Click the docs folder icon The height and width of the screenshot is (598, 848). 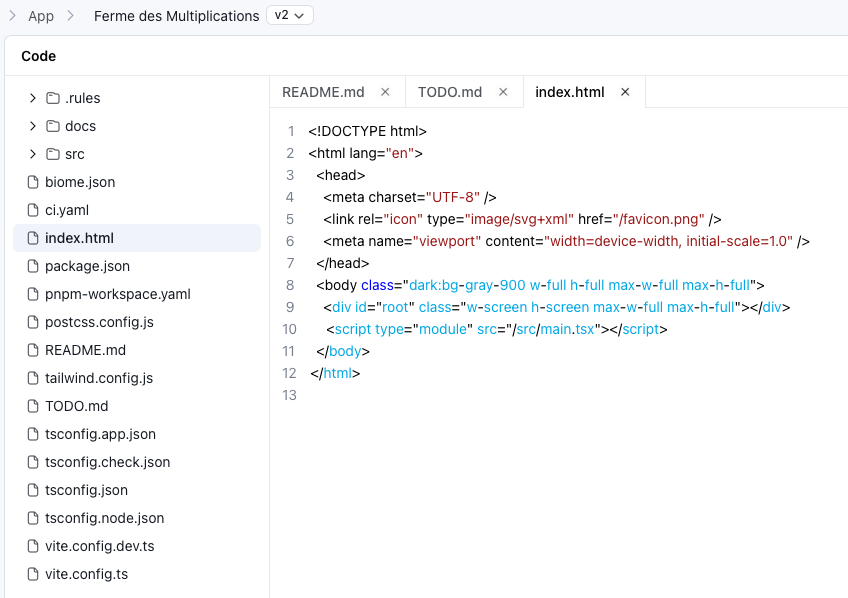[x=53, y=126]
